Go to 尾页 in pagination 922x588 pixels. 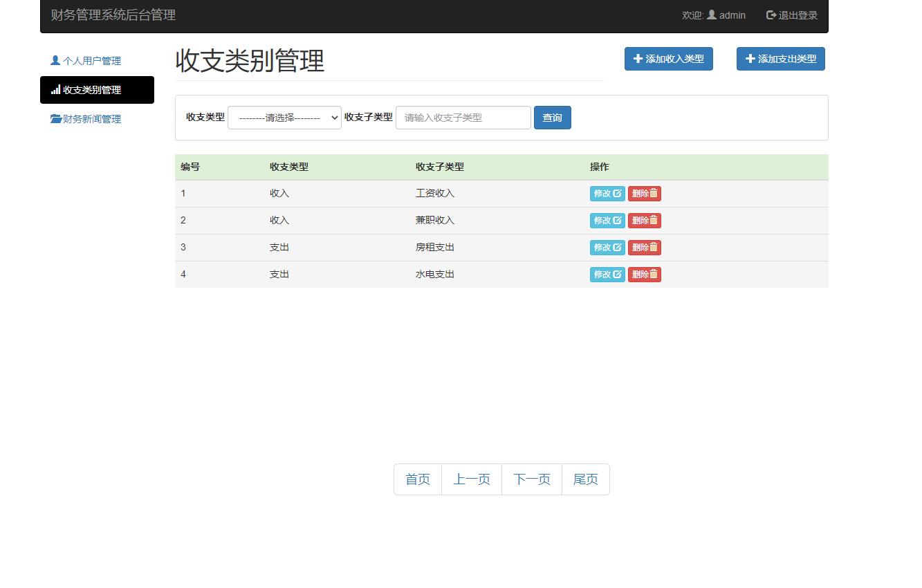click(x=585, y=479)
